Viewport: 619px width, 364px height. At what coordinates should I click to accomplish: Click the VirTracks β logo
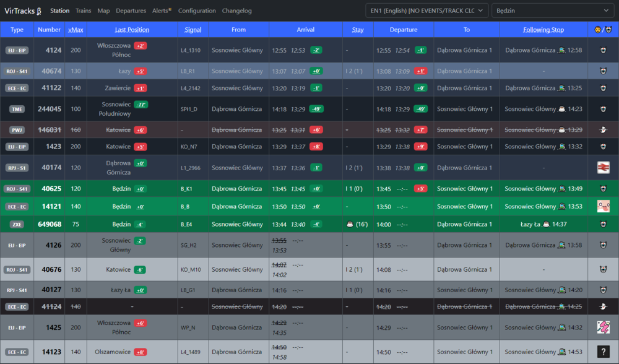[23, 11]
